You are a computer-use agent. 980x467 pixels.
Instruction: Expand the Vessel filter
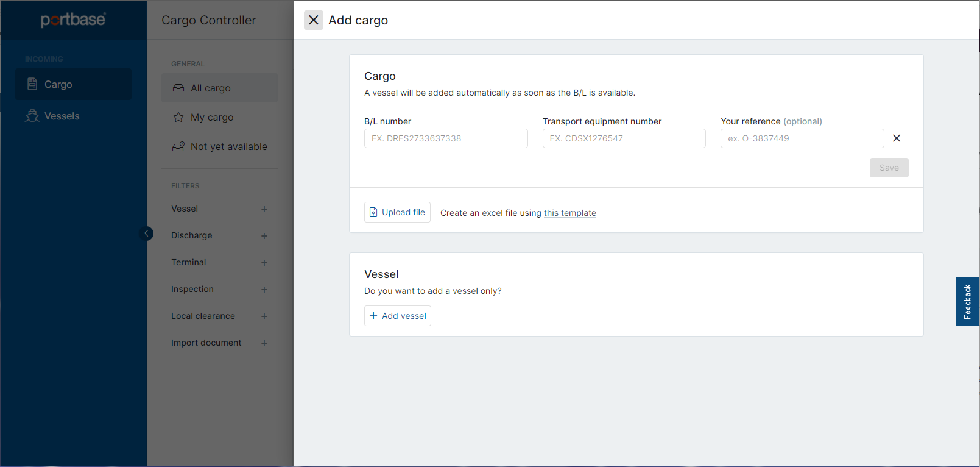264,209
